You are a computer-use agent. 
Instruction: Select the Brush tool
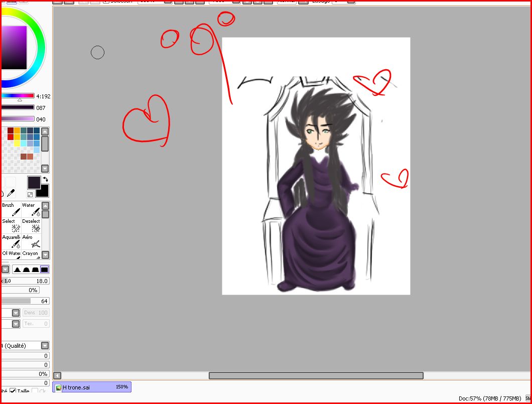coord(11,209)
